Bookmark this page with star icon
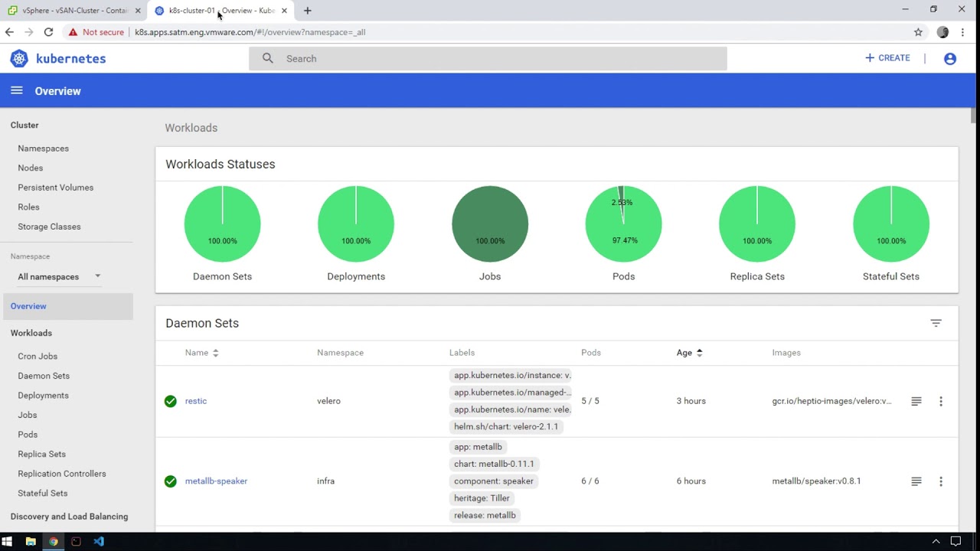 [x=918, y=32]
